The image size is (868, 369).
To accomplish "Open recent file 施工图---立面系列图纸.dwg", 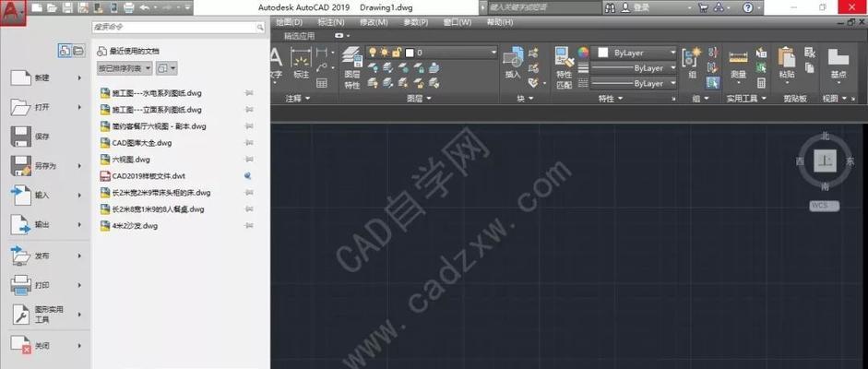I will [150, 110].
